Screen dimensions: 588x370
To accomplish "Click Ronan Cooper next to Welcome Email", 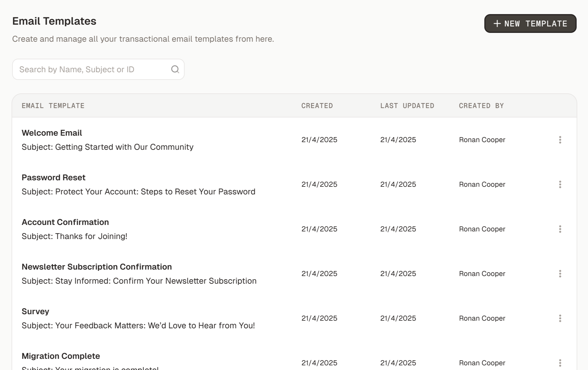I will (482, 140).
